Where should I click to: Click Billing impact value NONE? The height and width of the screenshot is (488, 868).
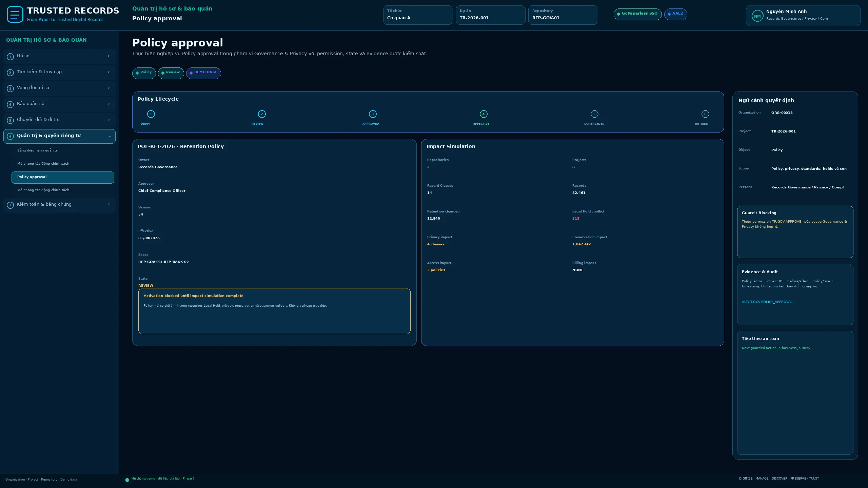(578, 270)
